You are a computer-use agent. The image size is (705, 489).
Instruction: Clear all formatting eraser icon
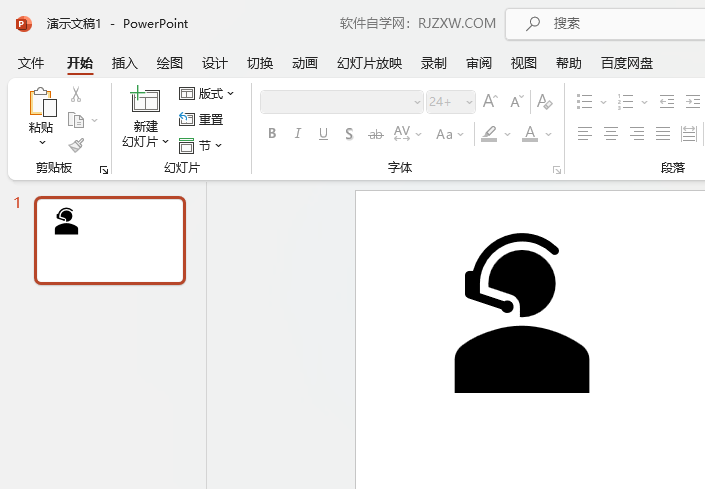click(x=544, y=102)
